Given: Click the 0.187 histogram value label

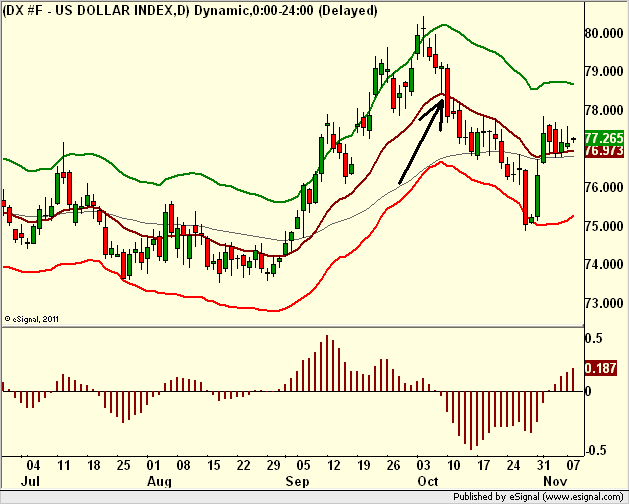Looking at the screenshot, I should click(x=601, y=368).
